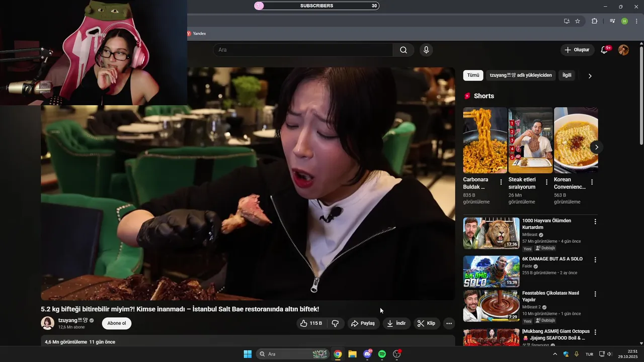Play the Steak etleri sıralıyorum short thumbnail
The width and height of the screenshot is (644, 362).
pyautogui.click(x=530, y=140)
